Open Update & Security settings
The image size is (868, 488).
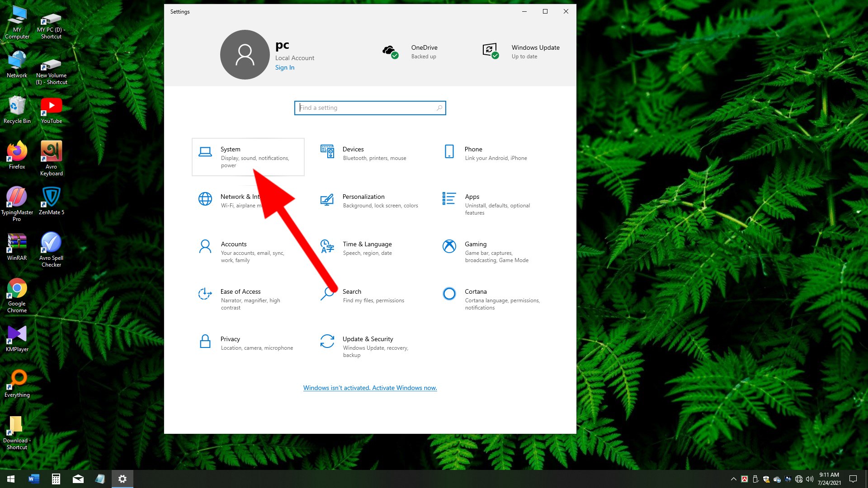(x=367, y=339)
